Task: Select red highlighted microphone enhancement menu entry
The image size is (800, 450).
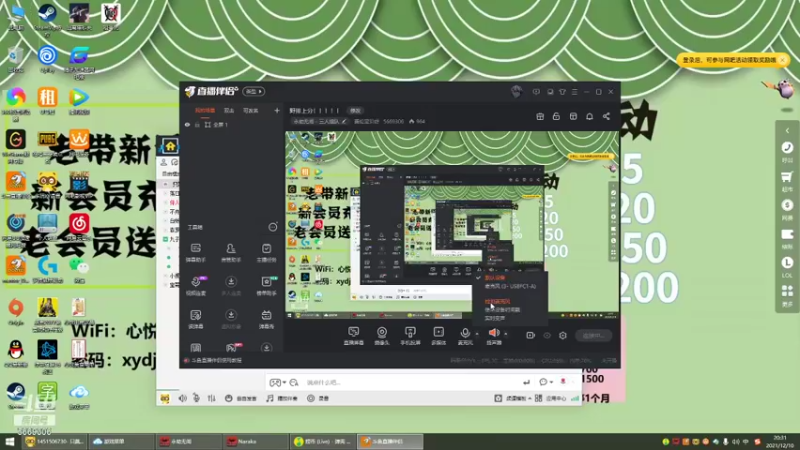Action: 497,302
